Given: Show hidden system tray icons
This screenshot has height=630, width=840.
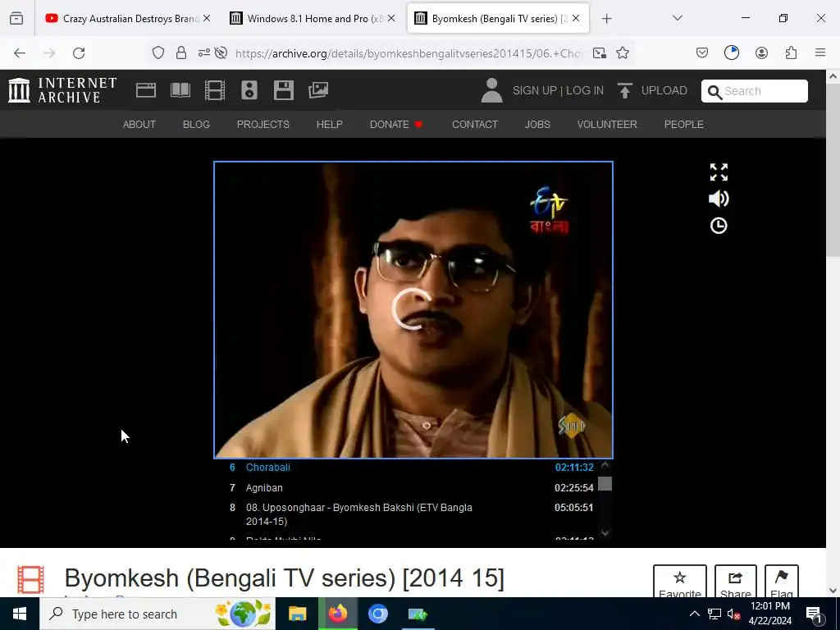Looking at the screenshot, I should point(694,614).
